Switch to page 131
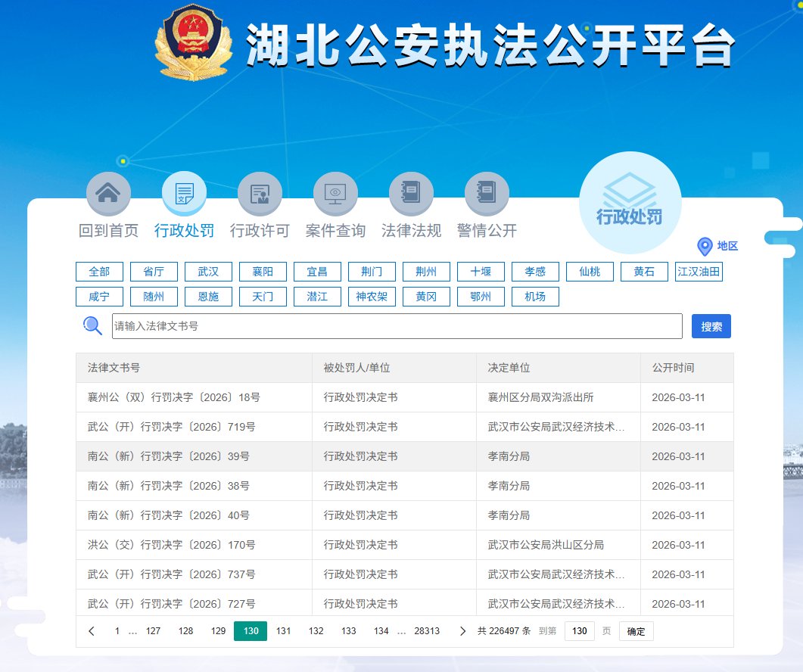The height and width of the screenshot is (672, 803). [284, 631]
